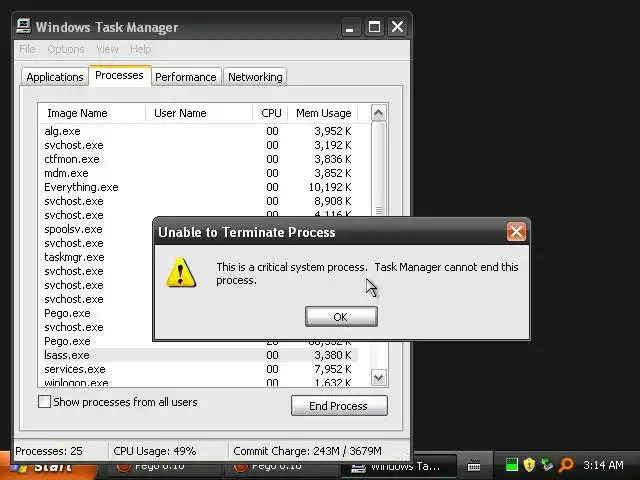Viewport: 640px width, 480px height.
Task: Open the Performance tab
Action: click(186, 77)
